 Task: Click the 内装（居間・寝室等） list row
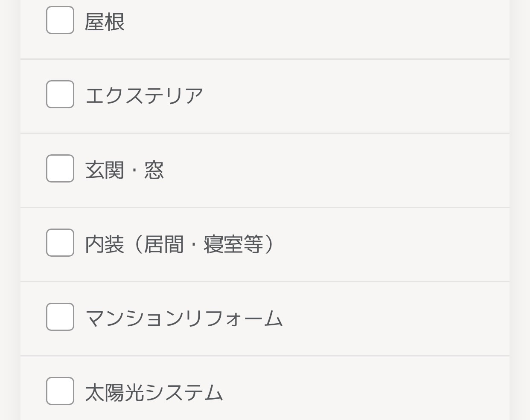265,244
